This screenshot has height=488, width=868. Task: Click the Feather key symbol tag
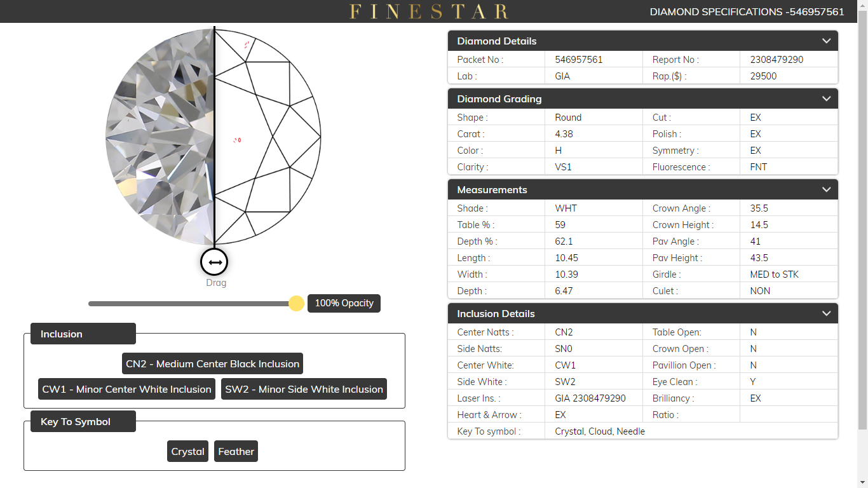pos(236,451)
